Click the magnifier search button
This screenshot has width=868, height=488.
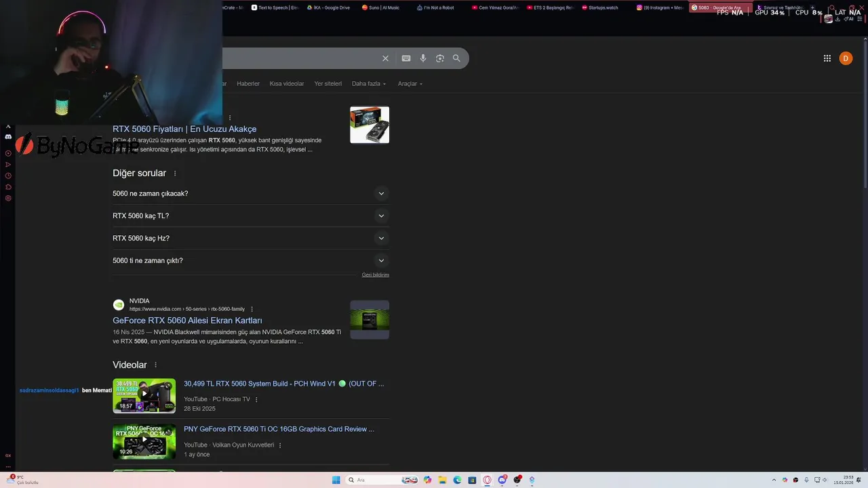pos(456,58)
